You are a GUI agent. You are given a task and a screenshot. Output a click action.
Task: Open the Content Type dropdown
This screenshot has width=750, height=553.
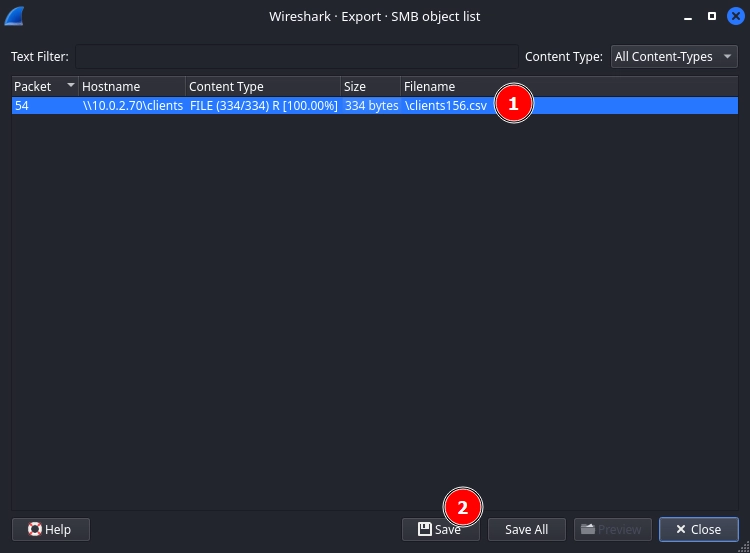[674, 57]
